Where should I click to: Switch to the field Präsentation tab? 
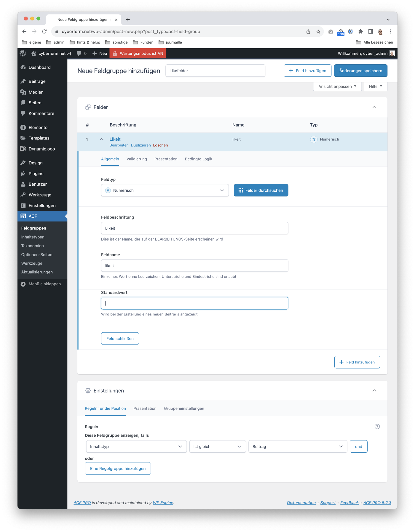[166, 159]
